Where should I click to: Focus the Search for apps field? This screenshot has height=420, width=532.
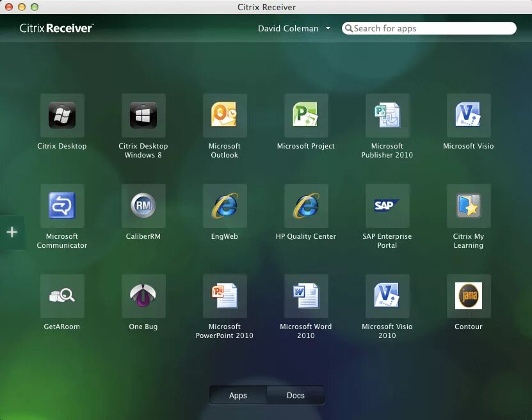click(429, 28)
